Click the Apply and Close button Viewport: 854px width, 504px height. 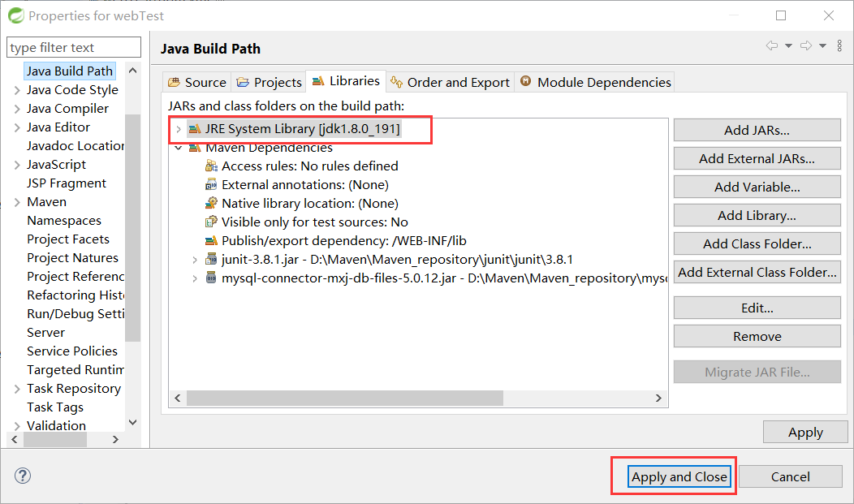pyautogui.click(x=679, y=476)
